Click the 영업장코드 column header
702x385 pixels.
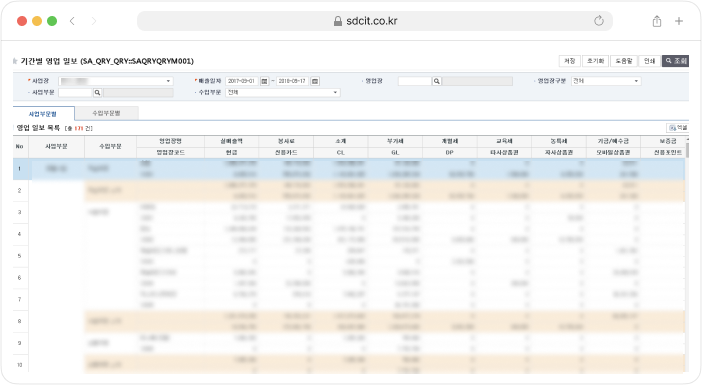tap(171, 153)
